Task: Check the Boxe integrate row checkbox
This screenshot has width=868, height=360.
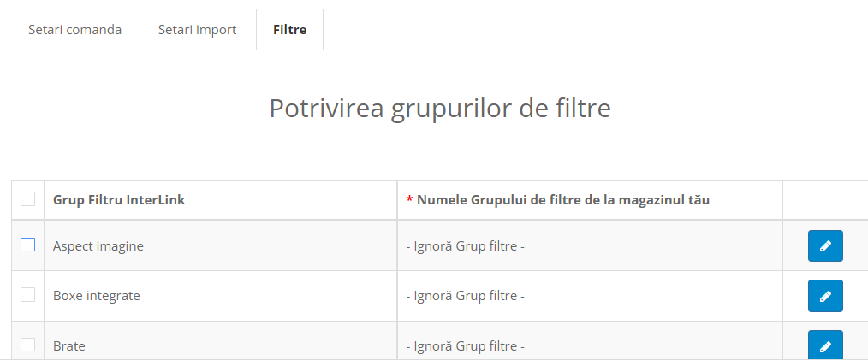Action: pyautogui.click(x=28, y=295)
